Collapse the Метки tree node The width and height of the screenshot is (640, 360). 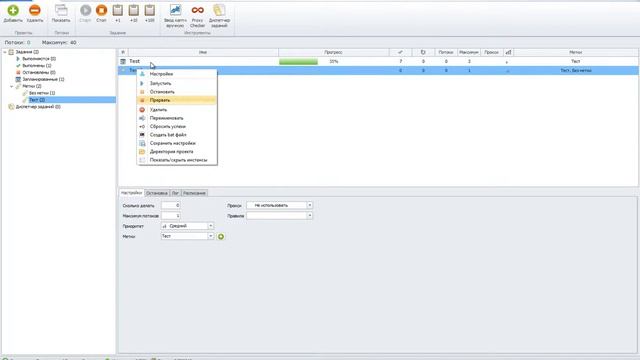pos(11,87)
